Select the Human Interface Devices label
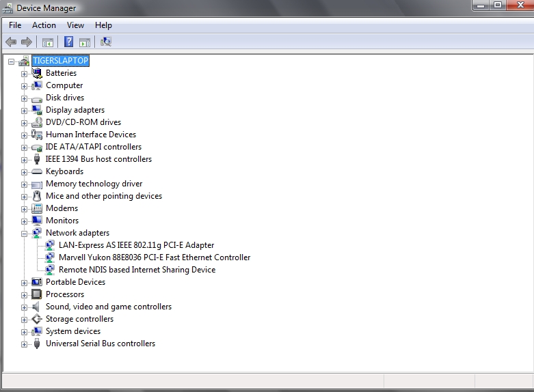The width and height of the screenshot is (534, 392). coord(91,135)
